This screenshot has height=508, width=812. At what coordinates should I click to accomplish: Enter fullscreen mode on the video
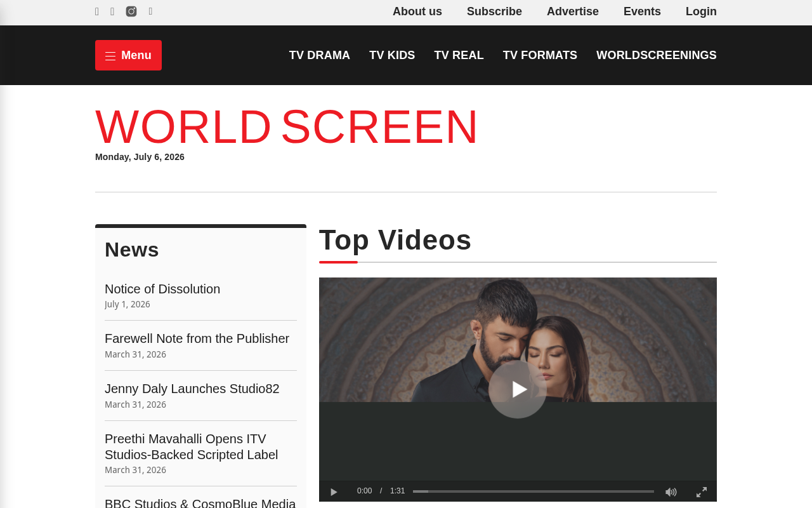(x=702, y=491)
